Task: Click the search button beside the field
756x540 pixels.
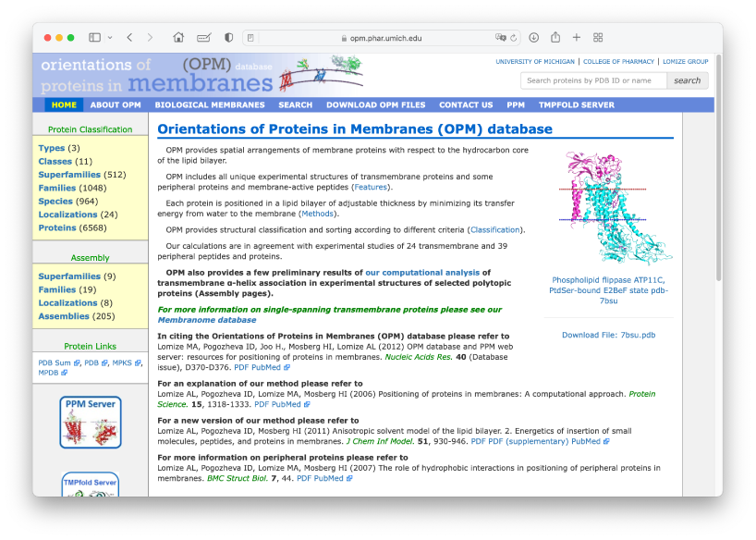Action: (x=687, y=80)
